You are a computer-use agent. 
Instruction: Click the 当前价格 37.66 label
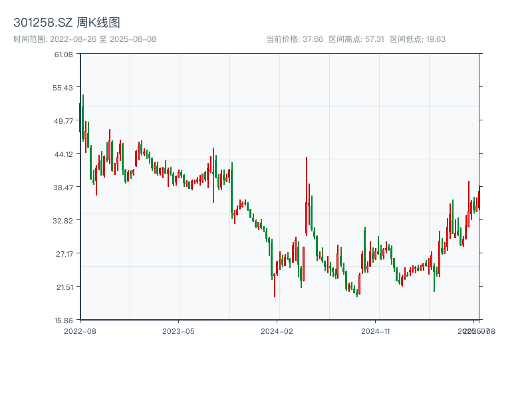(x=295, y=39)
